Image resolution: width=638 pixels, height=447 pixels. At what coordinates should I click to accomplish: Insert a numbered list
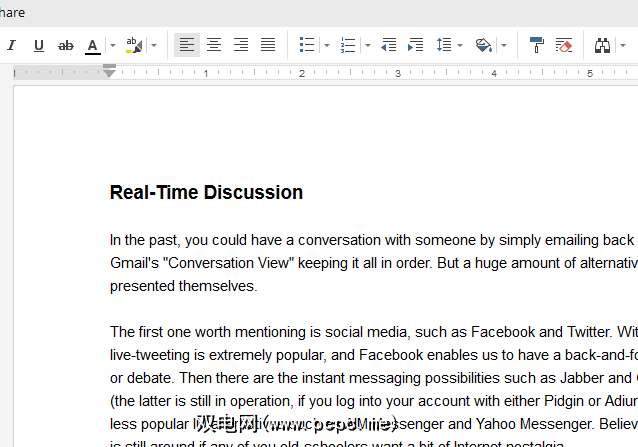tap(348, 45)
